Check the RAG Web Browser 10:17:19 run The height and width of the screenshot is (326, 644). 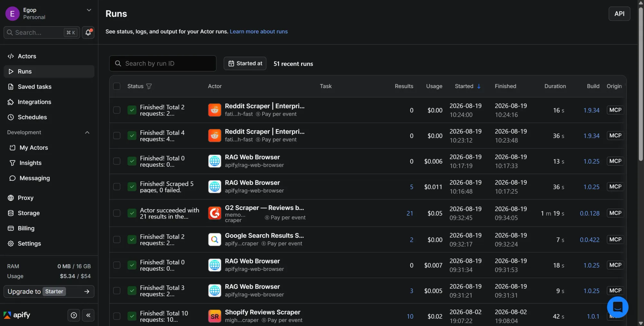[x=117, y=161]
